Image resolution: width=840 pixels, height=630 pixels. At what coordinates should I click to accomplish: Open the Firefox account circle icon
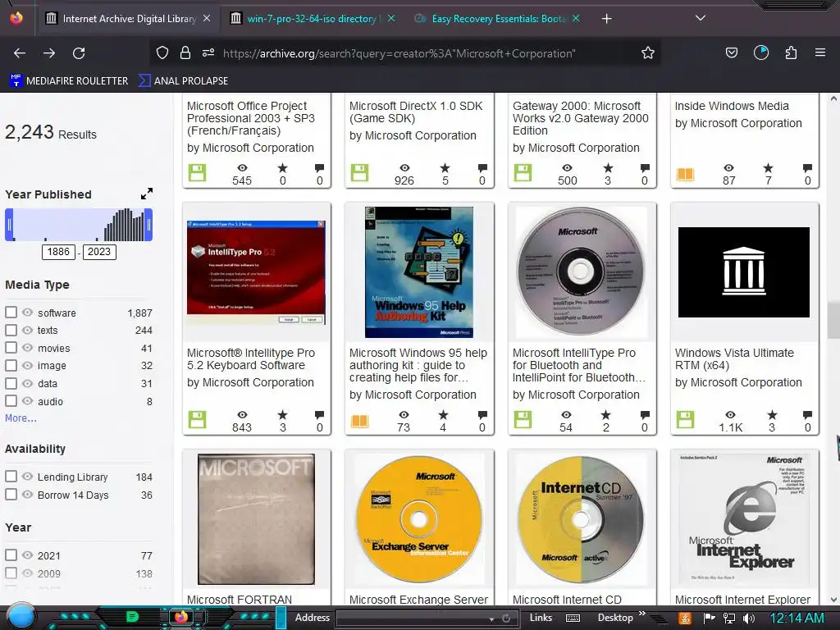(x=761, y=53)
